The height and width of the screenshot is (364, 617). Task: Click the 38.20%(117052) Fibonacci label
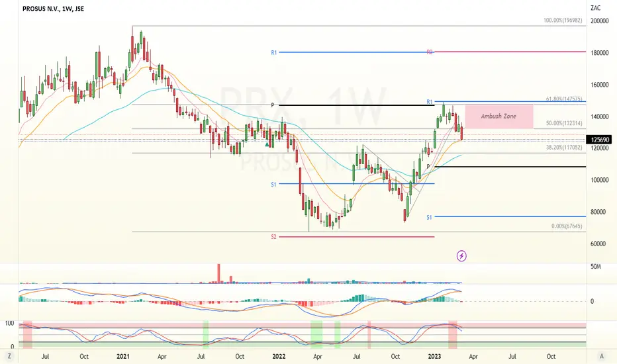[564, 148]
